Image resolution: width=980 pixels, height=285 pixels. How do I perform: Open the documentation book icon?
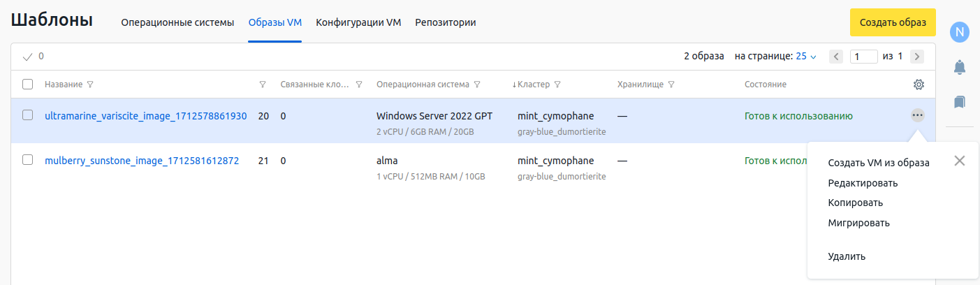pyautogui.click(x=960, y=102)
